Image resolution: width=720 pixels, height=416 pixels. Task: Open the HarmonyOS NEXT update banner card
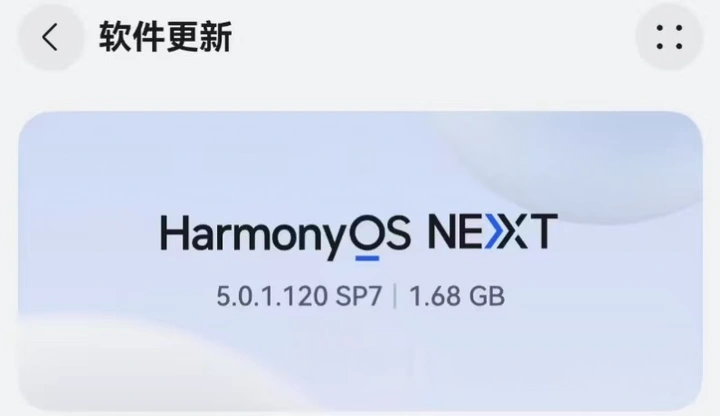(x=360, y=261)
